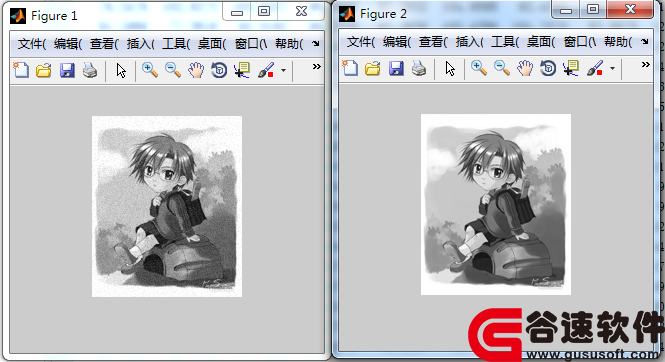The height and width of the screenshot is (362, 665).
Task: Click MATLAB logo icon in Figure 1 title bar
Action: (x=18, y=16)
